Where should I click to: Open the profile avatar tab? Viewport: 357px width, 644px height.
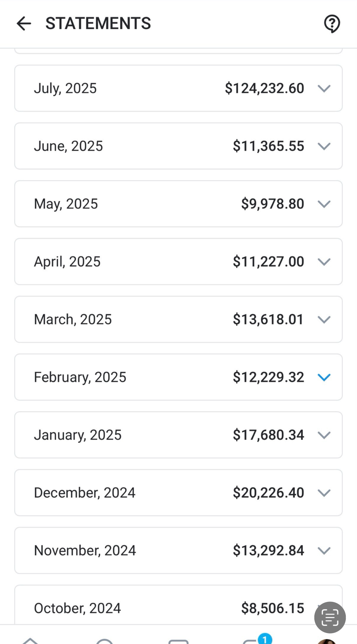pyautogui.click(x=327, y=641)
